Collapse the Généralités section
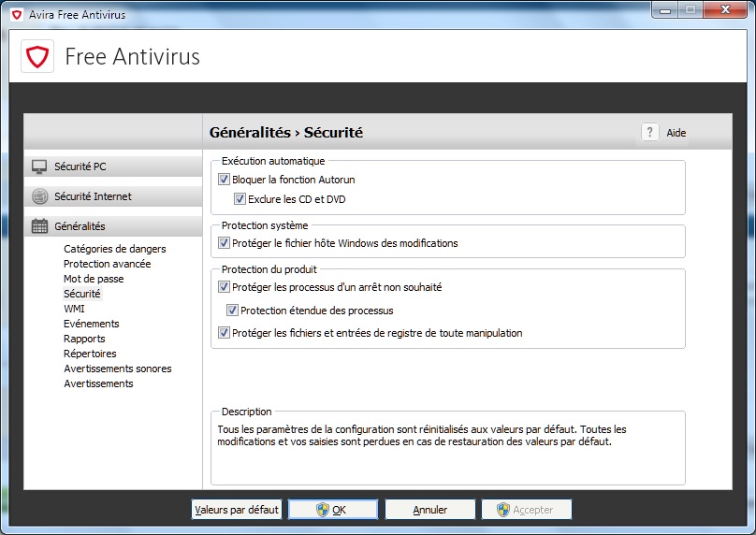This screenshot has width=756, height=535. pos(113,226)
